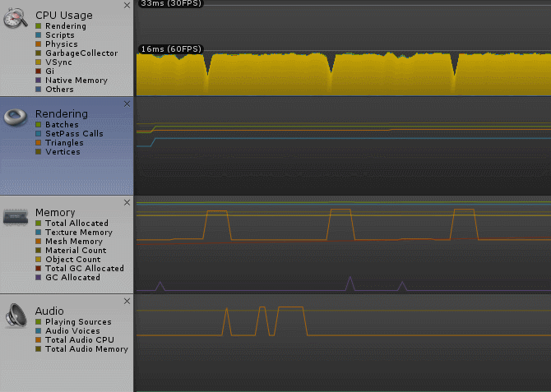The image size is (551, 392).
Task: Select the Memory chip icon
Action: click(16, 217)
